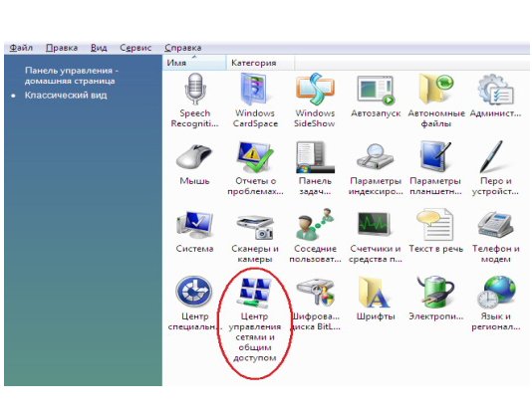
Task: Open the Файл menu
Action: pyautogui.click(x=21, y=48)
